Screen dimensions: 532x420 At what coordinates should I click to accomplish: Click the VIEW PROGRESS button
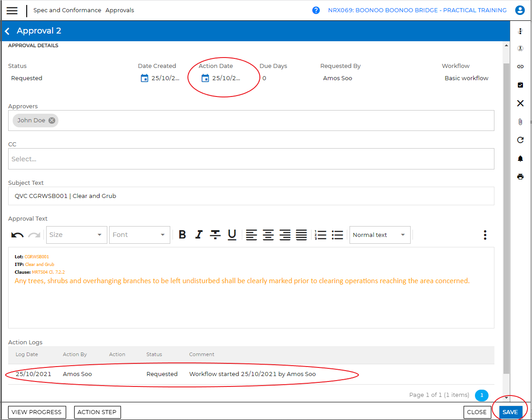coord(37,412)
